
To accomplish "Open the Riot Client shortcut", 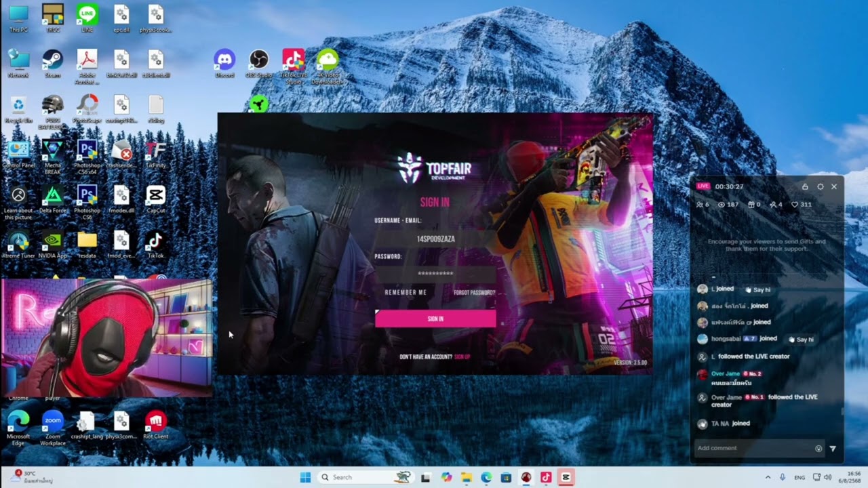I will click(x=155, y=425).
